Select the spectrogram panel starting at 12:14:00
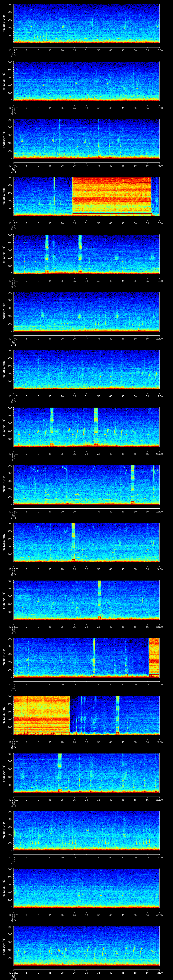The width and height of the screenshot is (173, 980). pos(86,24)
